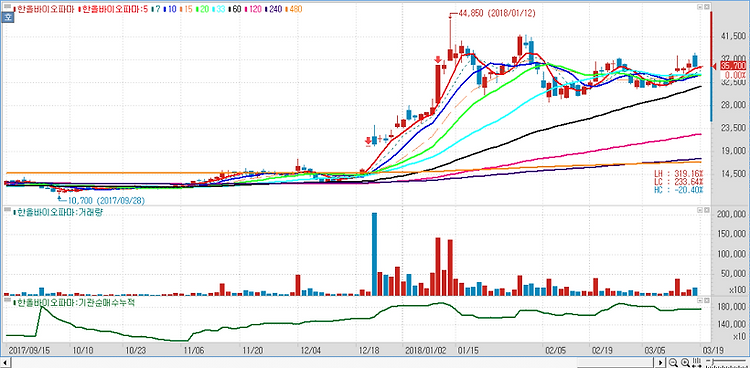
Task: Click the 150,000 volume axis label
Action: (x=730, y=234)
